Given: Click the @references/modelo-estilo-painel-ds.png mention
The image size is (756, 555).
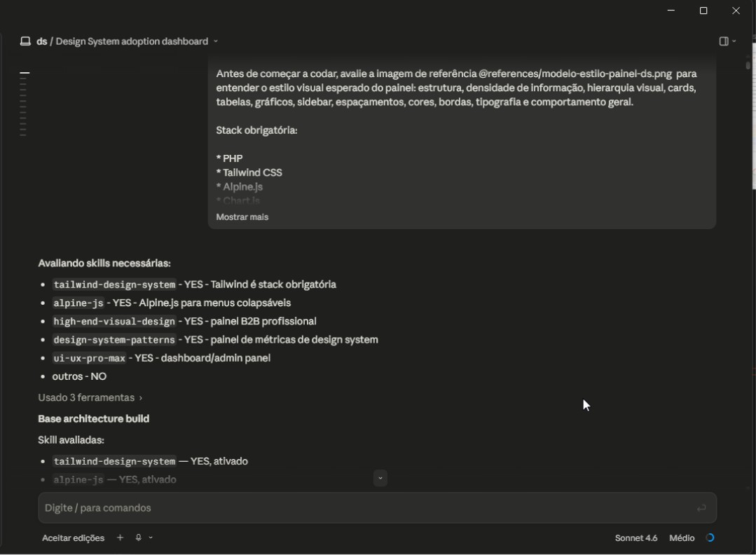Looking at the screenshot, I should pos(575,74).
